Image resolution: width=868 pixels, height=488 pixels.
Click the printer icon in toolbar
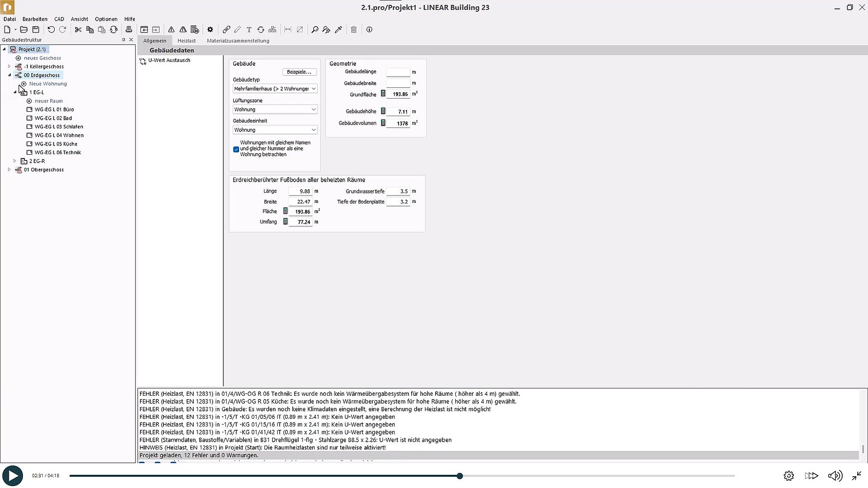click(x=129, y=30)
